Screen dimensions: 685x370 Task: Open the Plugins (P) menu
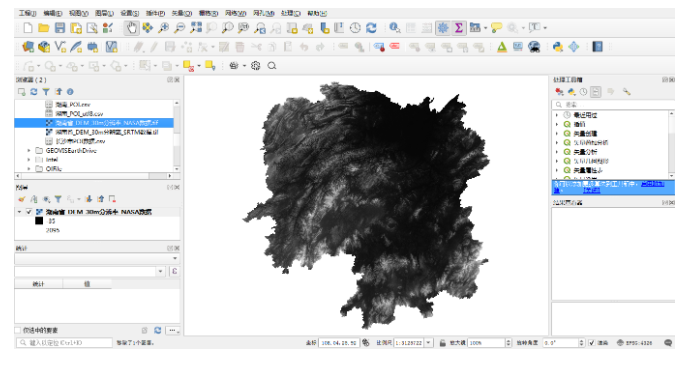(156, 13)
